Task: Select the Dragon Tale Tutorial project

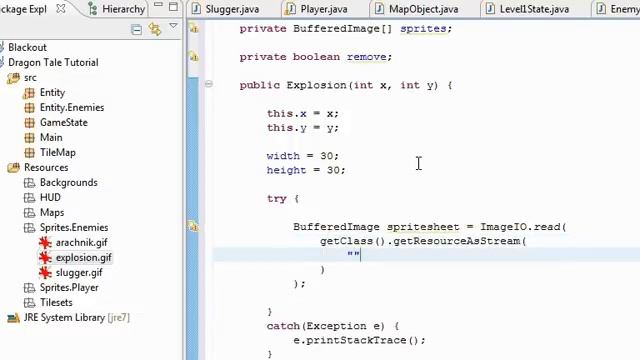Action: 53,62
